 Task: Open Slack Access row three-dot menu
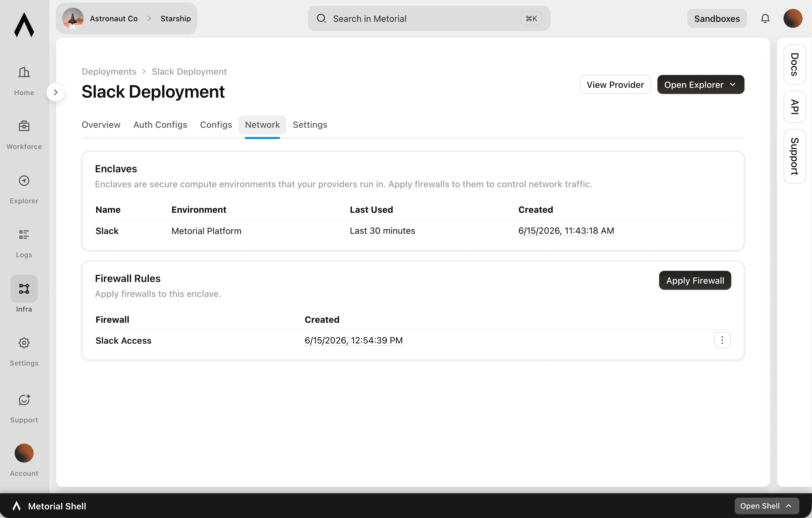coord(722,340)
